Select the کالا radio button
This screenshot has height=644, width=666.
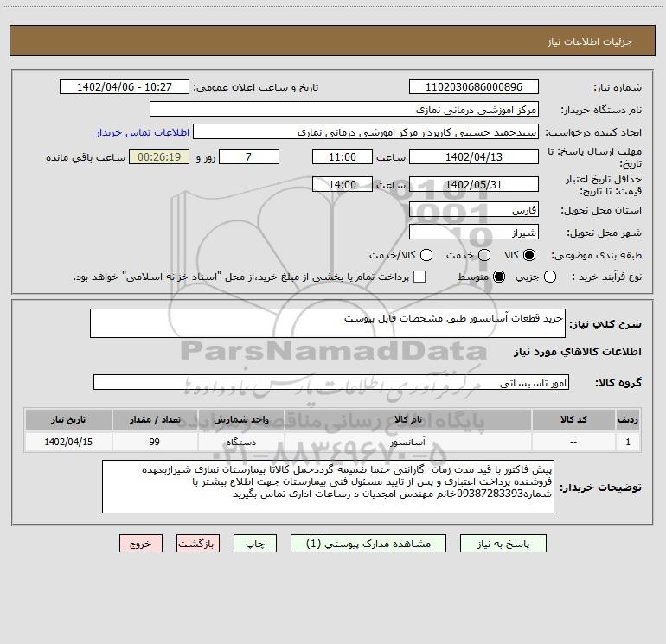pos(529,255)
